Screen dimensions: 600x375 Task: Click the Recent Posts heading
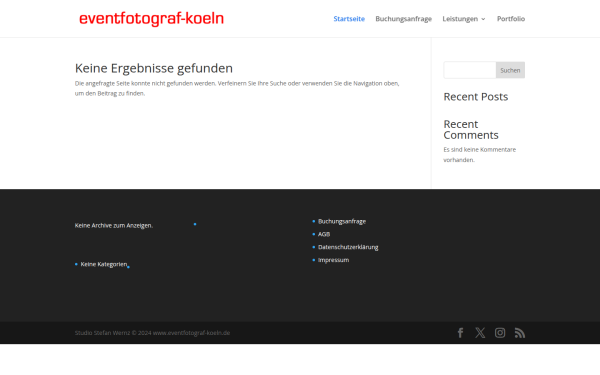click(476, 97)
